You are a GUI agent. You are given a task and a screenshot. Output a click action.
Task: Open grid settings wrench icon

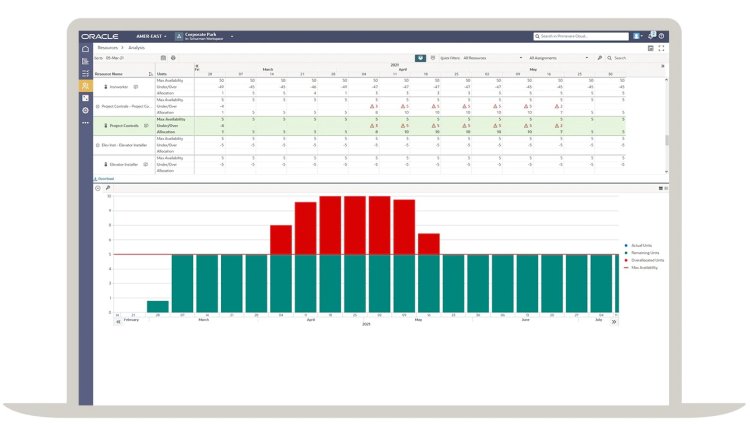600,58
